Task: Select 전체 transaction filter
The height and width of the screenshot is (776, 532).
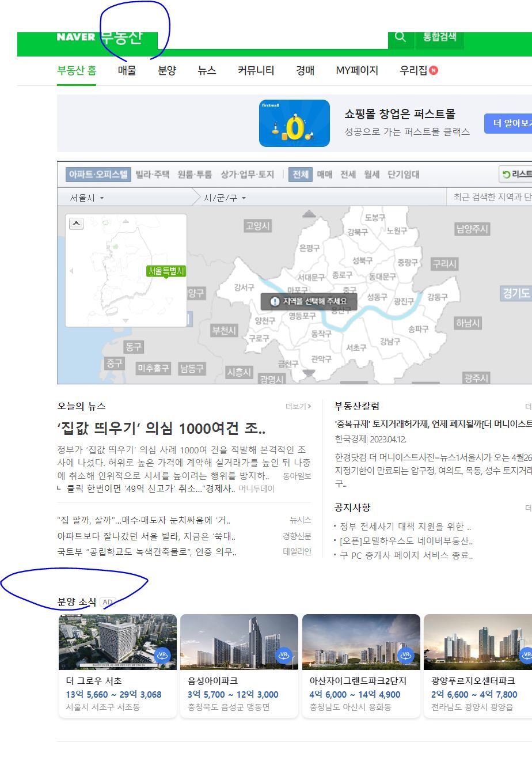Action: tap(301, 174)
